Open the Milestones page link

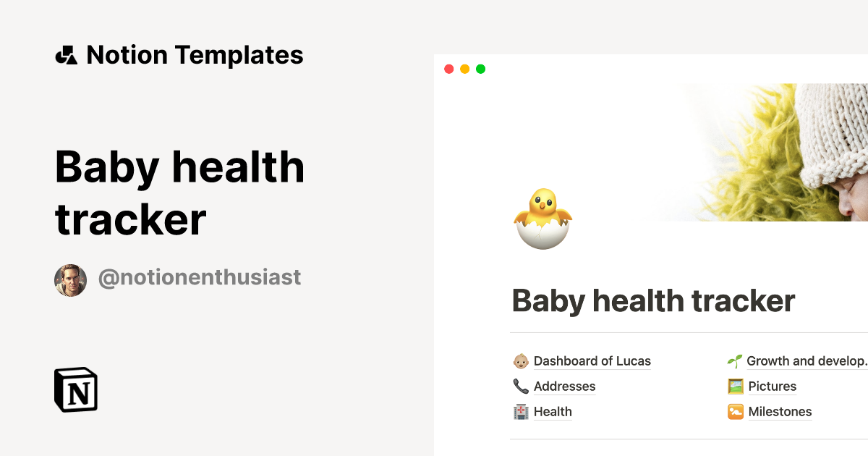(x=780, y=412)
